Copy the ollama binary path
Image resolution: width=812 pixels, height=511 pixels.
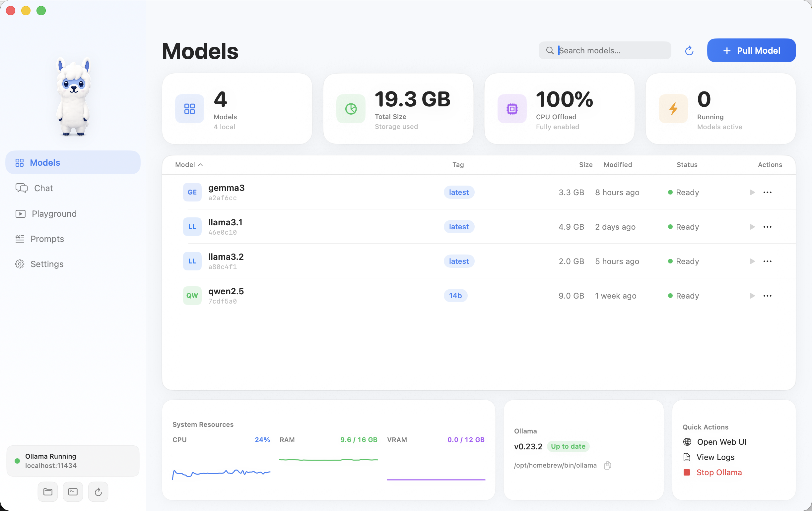click(x=608, y=465)
